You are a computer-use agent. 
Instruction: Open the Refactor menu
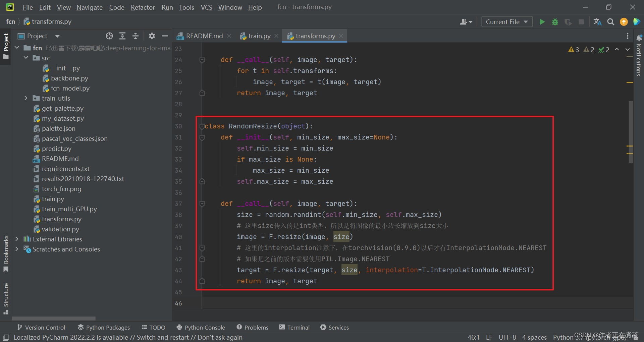pos(143,7)
